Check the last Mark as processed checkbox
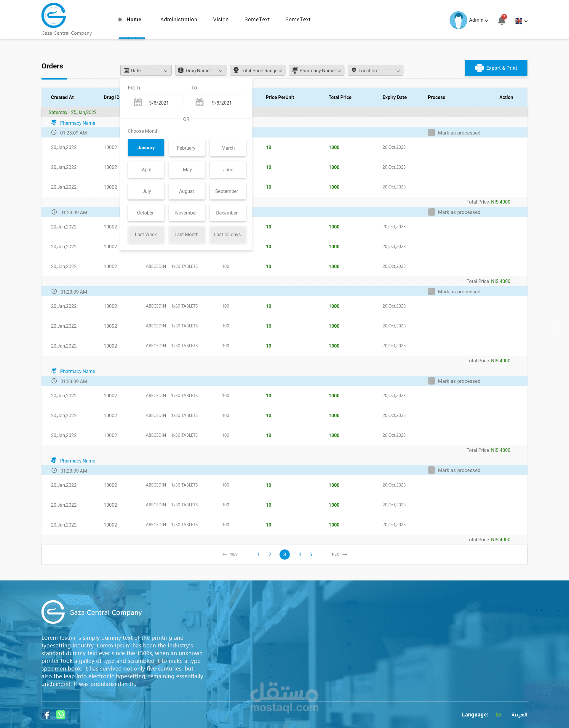The image size is (569, 728). 431,470
